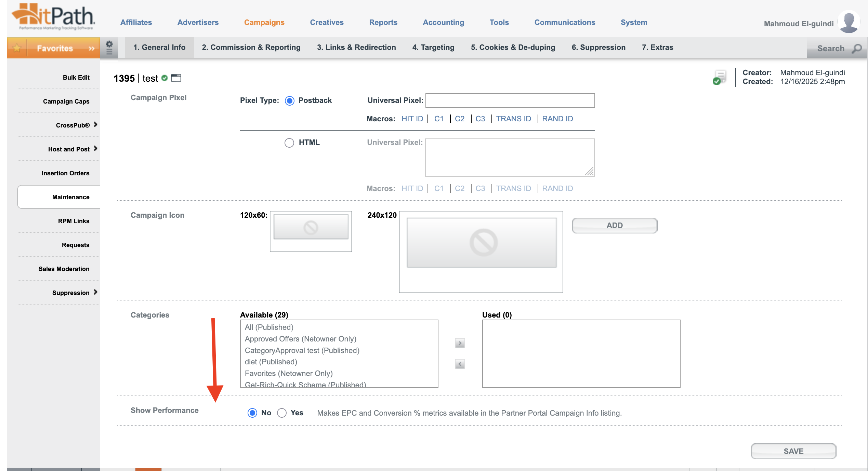This screenshot has width=868, height=471.
Task: Click the Postback Universal Pixel input field
Action: click(510, 100)
